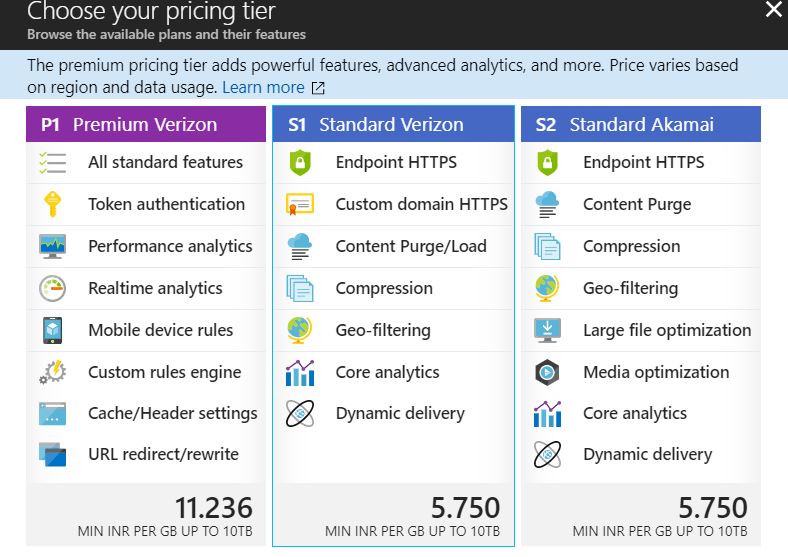
Task: Click the Custom domain HTTPS certificate icon
Action: [300, 204]
